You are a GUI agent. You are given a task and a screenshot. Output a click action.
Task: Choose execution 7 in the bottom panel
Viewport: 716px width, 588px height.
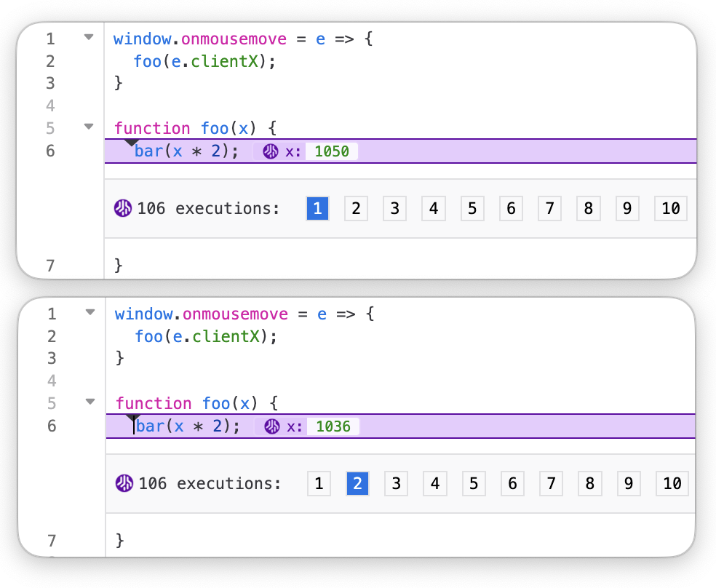pos(552,483)
